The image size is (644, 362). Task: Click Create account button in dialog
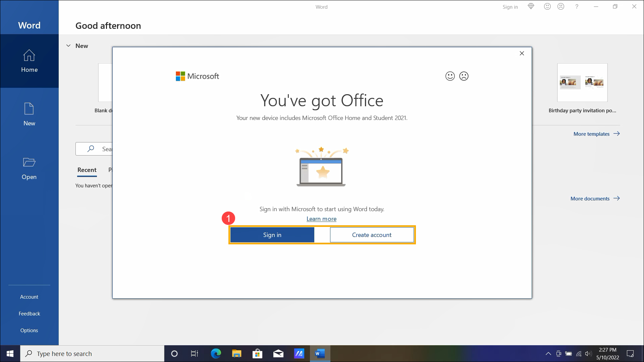pos(372,234)
